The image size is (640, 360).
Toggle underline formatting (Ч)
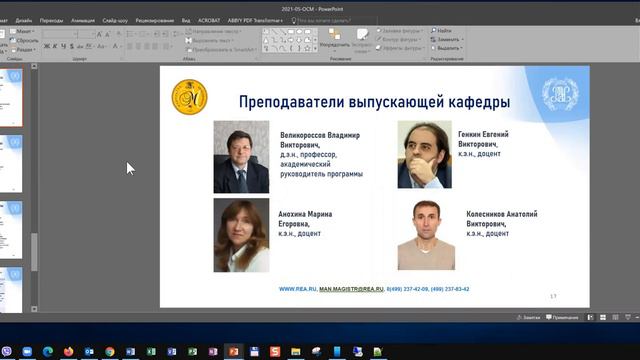point(63,47)
